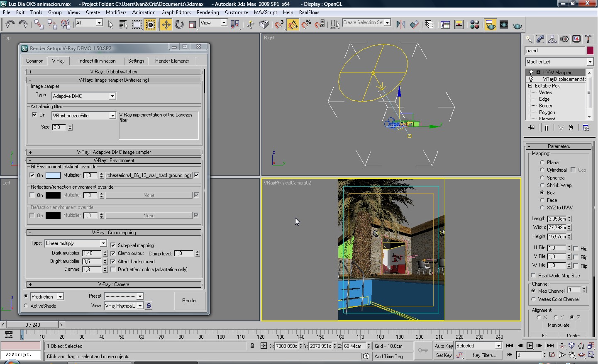Toggle the Percent Snap tool
The width and height of the screenshot is (598, 364).
tap(306, 25)
